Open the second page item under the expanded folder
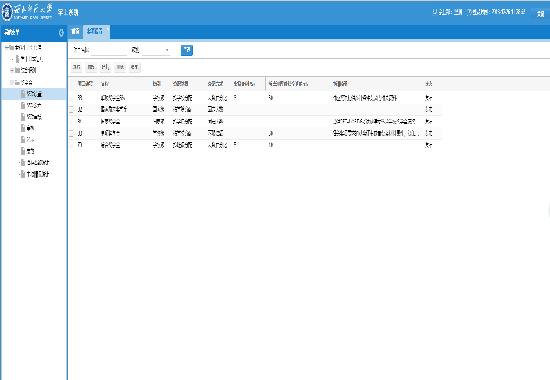 point(34,105)
